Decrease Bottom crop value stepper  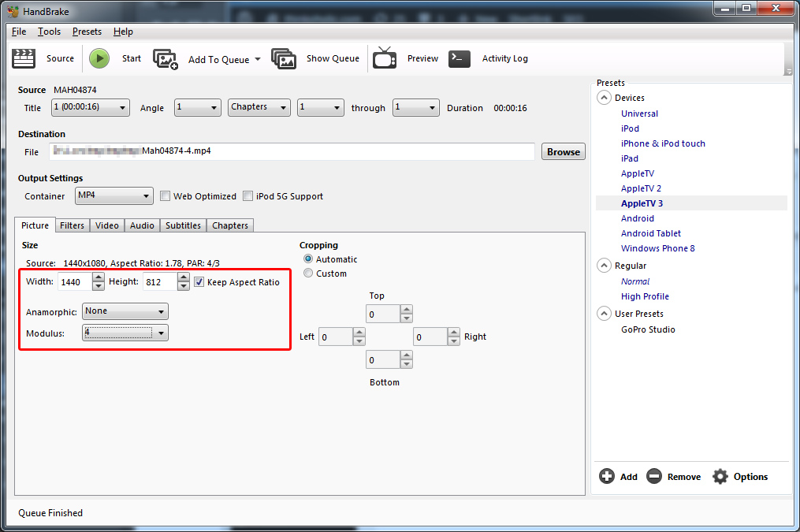pyautogui.click(x=406, y=364)
